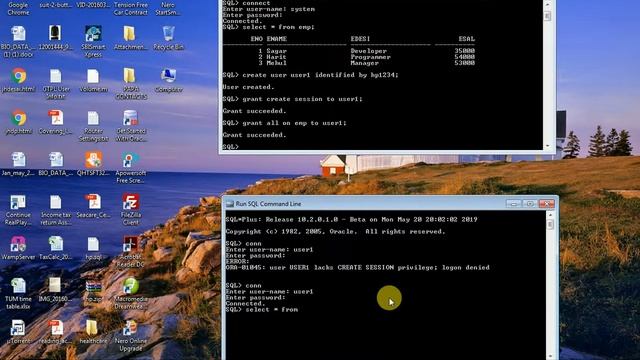The width and height of the screenshot is (640, 360).
Task: Click the EDESI column header
Action: click(360, 39)
